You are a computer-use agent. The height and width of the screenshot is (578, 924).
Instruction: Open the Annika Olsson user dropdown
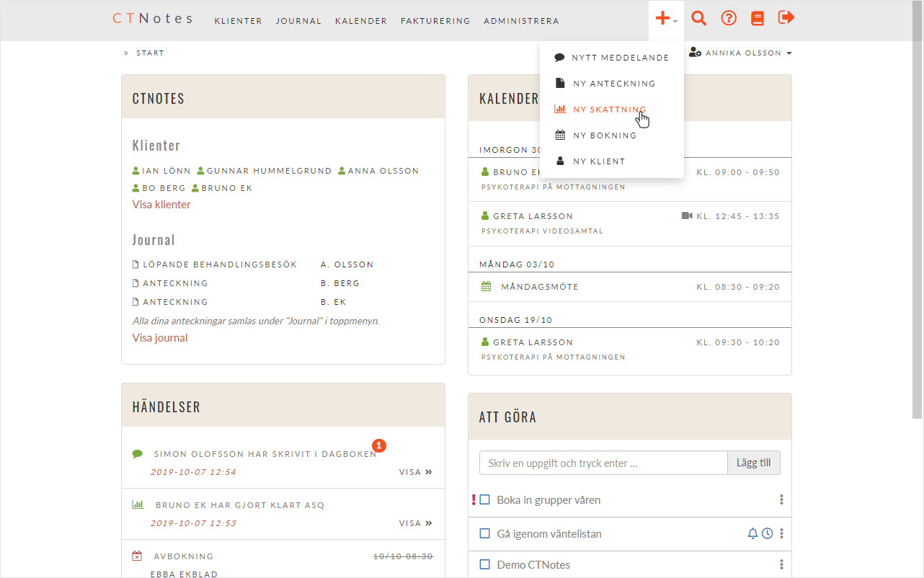pos(741,53)
